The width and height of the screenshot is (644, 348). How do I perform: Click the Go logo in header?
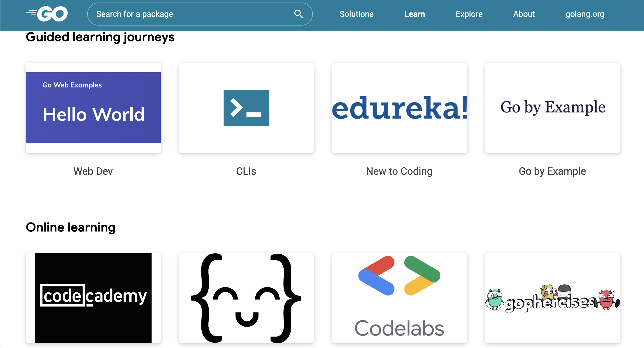point(47,14)
